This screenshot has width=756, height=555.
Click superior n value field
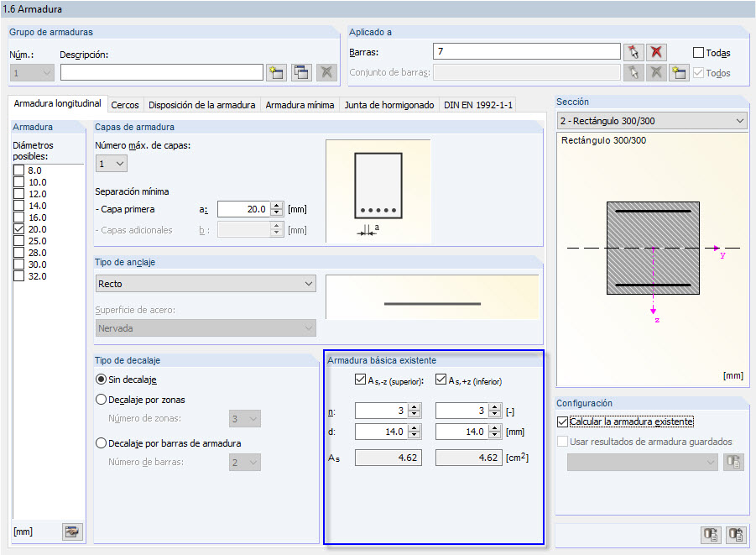382,411
